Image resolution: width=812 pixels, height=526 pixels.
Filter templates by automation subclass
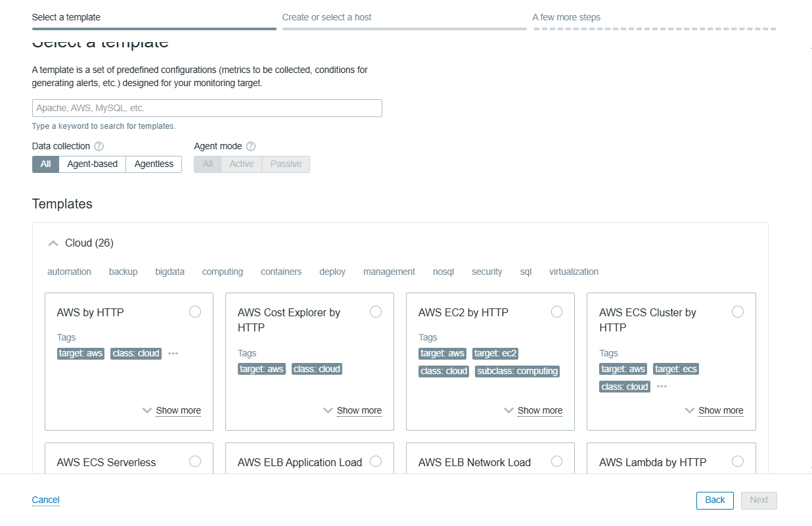(69, 272)
